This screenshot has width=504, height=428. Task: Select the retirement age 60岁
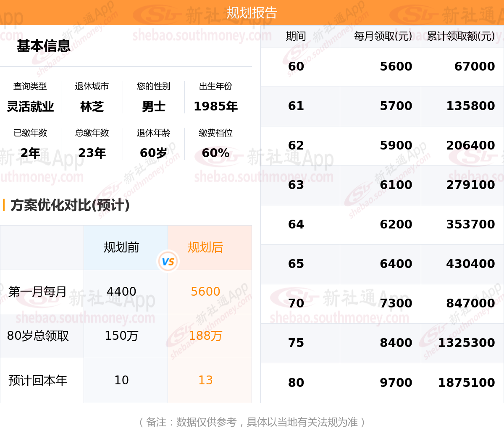tap(154, 153)
